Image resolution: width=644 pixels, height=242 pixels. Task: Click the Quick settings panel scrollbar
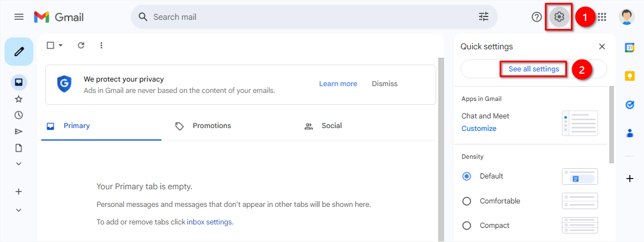[612, 125]
